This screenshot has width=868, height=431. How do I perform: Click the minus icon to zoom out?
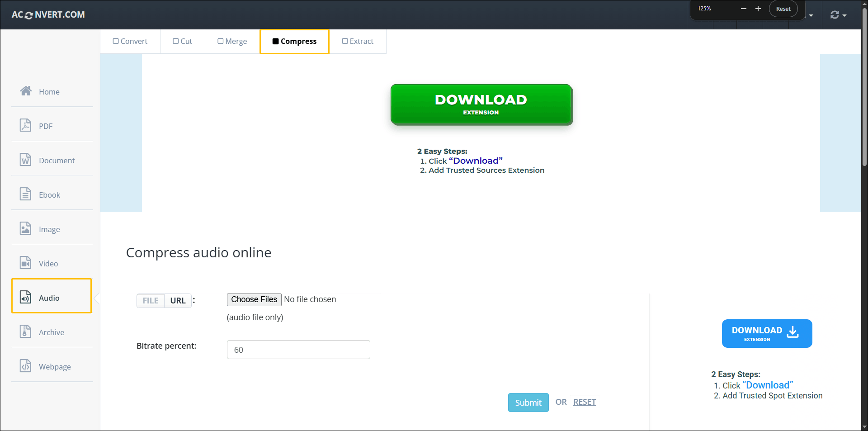tap(744, 9)
